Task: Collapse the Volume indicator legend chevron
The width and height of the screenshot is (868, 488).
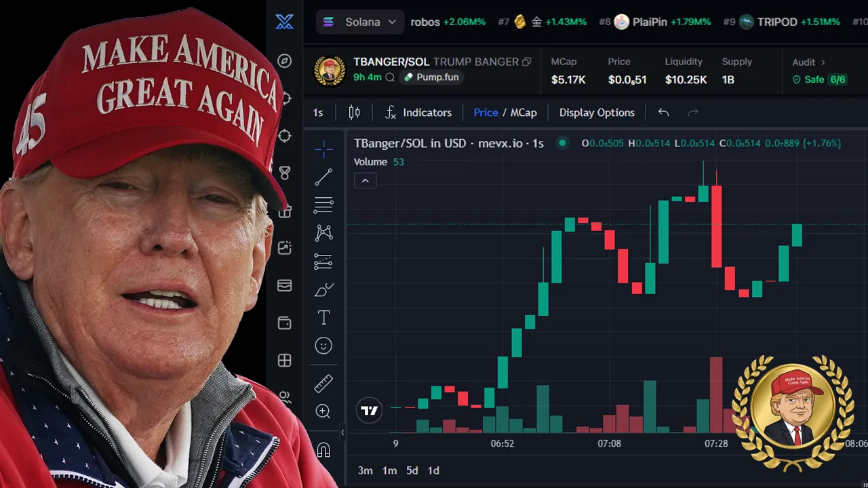Action: point(365,181)
